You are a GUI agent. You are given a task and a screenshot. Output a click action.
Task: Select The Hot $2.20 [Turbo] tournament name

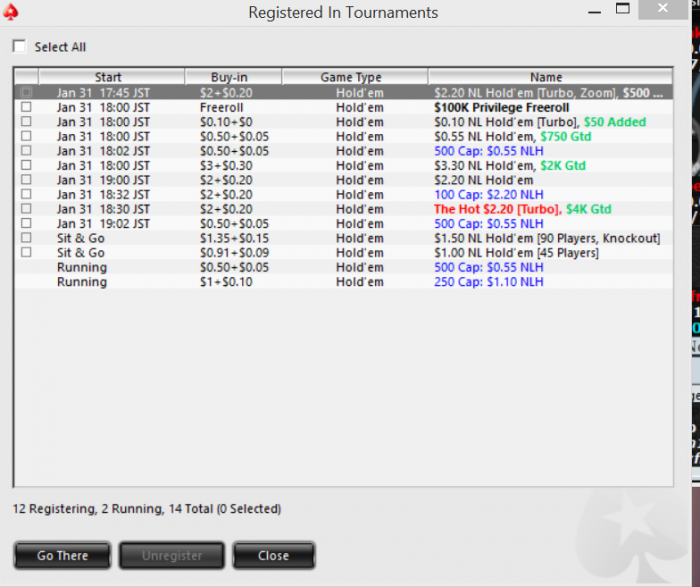(x=496, y=209)
